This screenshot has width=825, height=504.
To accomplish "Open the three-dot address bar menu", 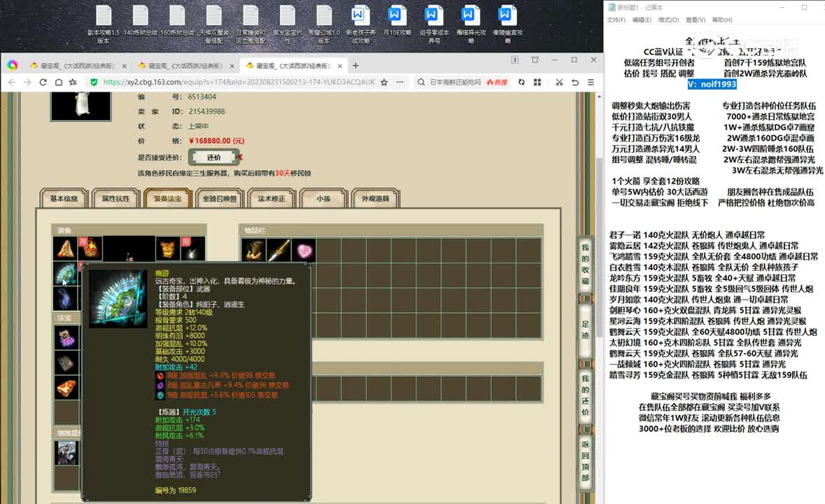I will coord(400,82).
